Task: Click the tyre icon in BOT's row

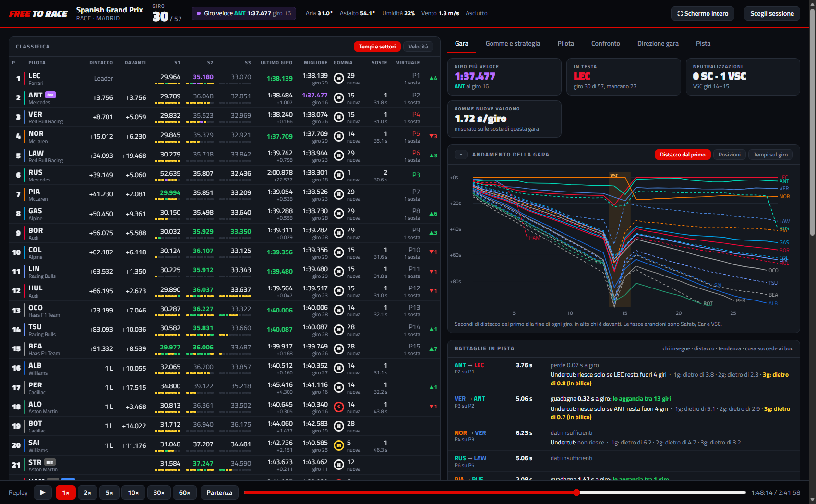Action: tap(339, 426)
